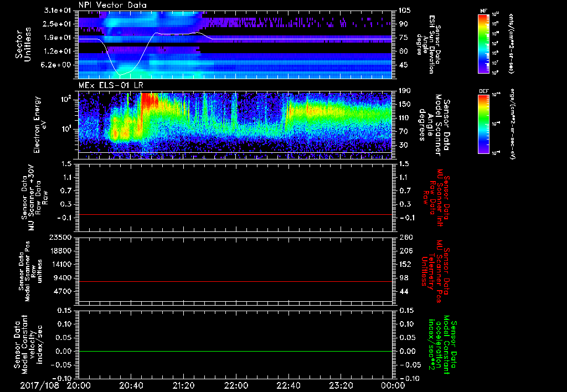Click the '98' telemetry axis tick

pos(403,278)
